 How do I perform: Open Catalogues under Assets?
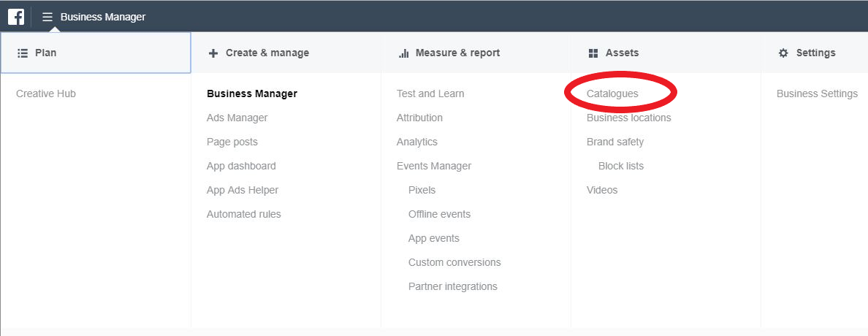[x=612, y=93]
